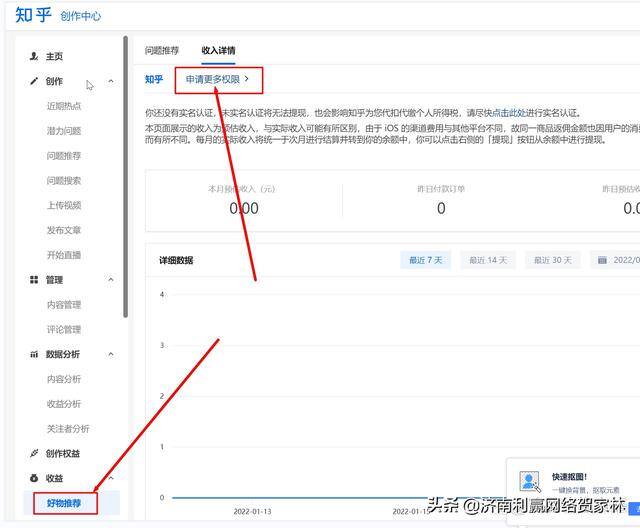Screen dimensions: 640x528
Task: Open the date picker calendar icon
Action: (x=602, y=260)
